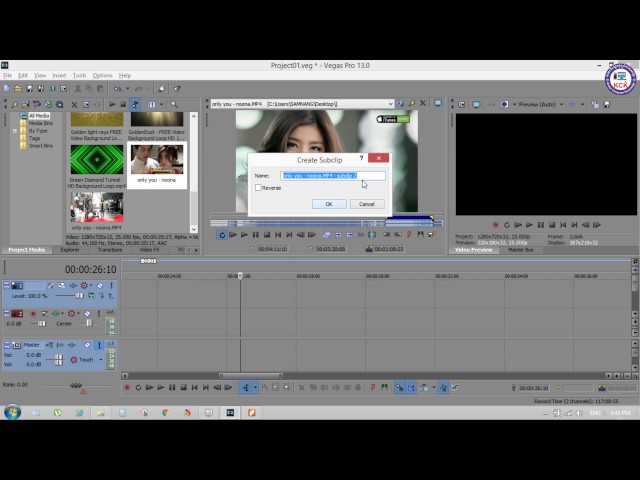This screenshot has width=640, height=480.
Task: Click play on the main timeline transport
Action: (x=161, y=387)
